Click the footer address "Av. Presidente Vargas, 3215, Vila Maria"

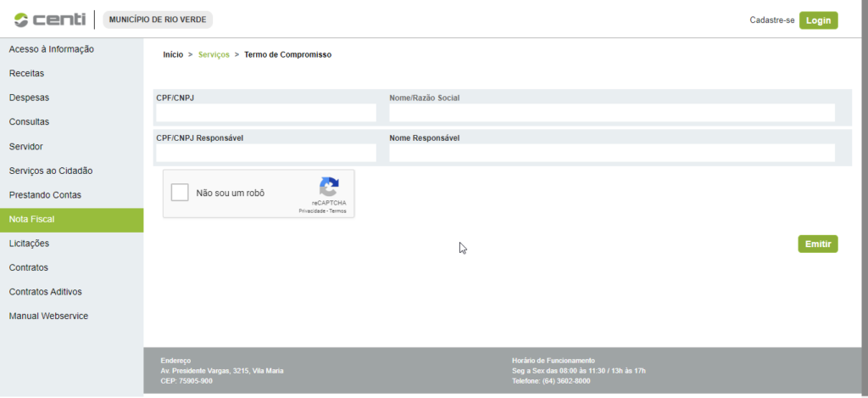tap(222, 371)
